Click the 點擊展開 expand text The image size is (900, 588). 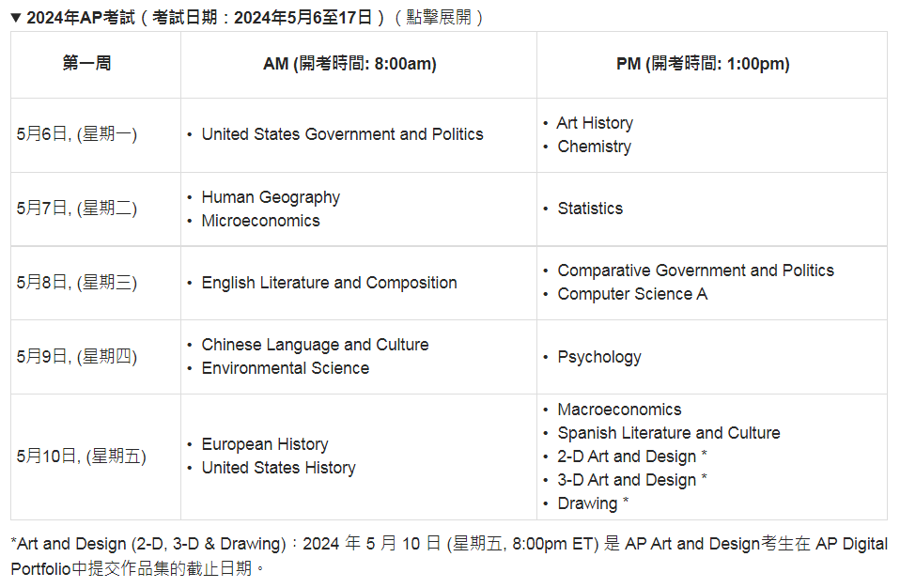click(x=440, y=17)
